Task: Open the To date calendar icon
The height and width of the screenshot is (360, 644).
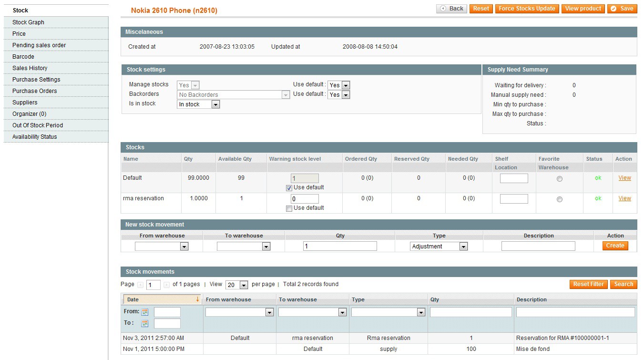Action: pos(145,323)
